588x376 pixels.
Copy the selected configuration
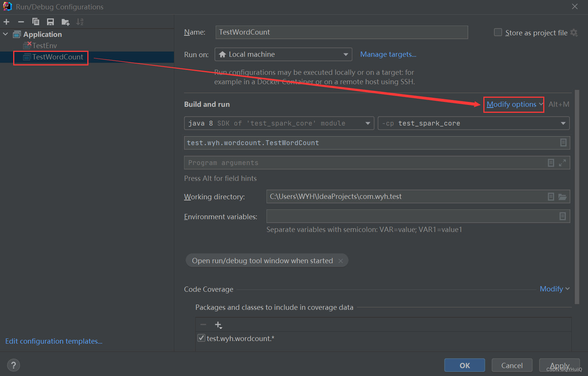pos(36,22)
